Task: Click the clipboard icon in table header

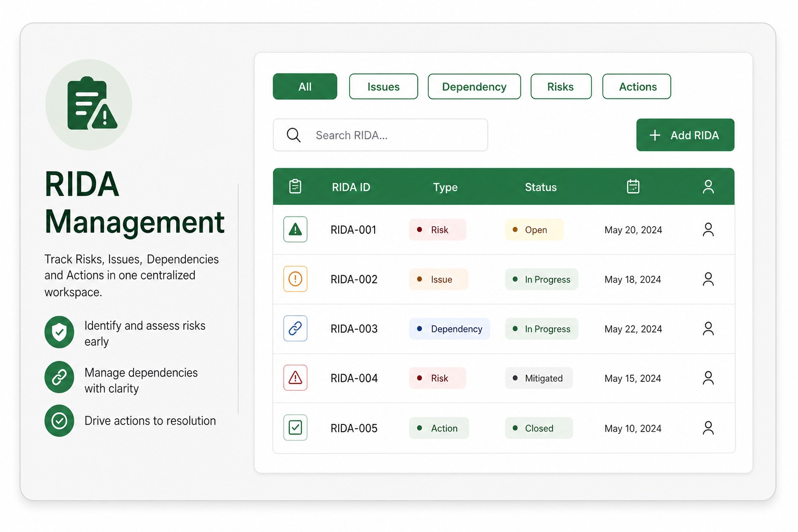Action: point(295,187)
